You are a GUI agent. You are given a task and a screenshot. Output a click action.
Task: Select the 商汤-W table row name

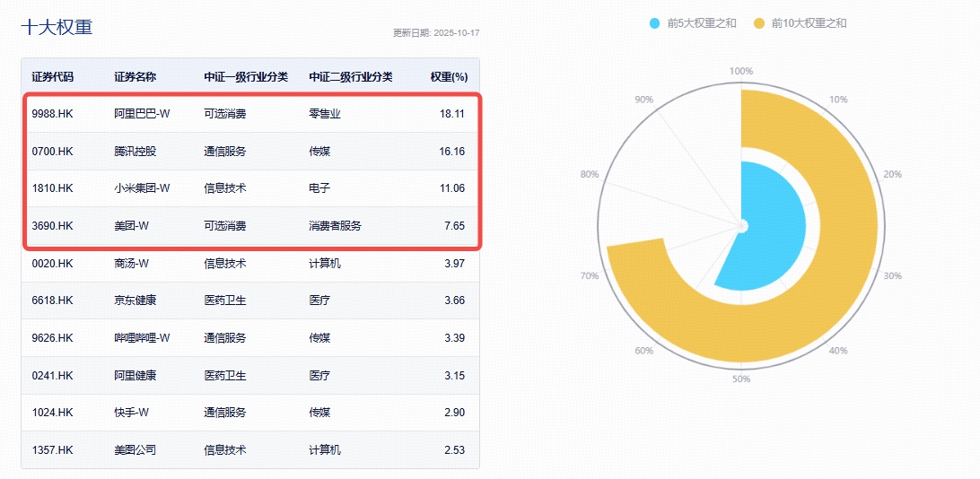tap(132, 264)
